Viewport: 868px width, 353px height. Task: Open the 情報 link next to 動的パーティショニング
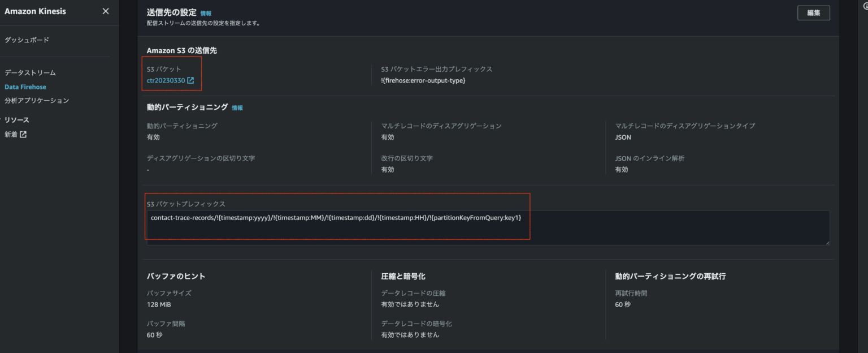click(237, 107)
